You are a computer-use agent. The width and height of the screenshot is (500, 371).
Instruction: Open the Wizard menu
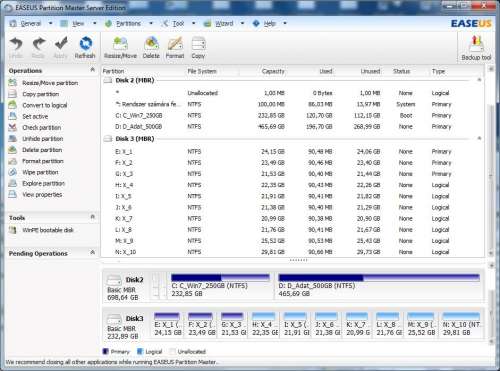coord(224,23)
